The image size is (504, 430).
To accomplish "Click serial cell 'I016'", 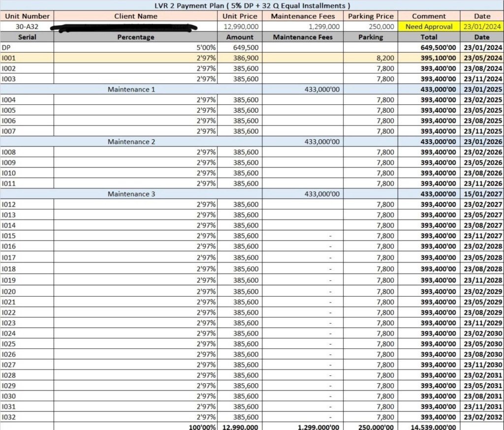I will tap(27, 246).
